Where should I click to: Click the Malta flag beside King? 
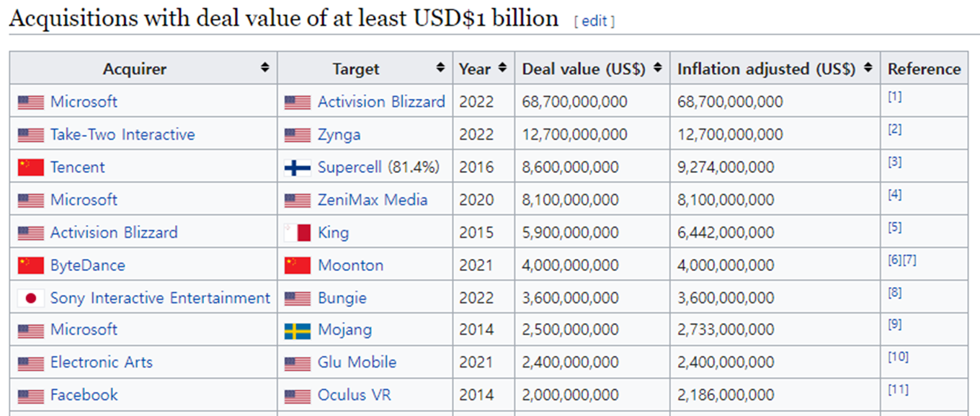point(298,232)
